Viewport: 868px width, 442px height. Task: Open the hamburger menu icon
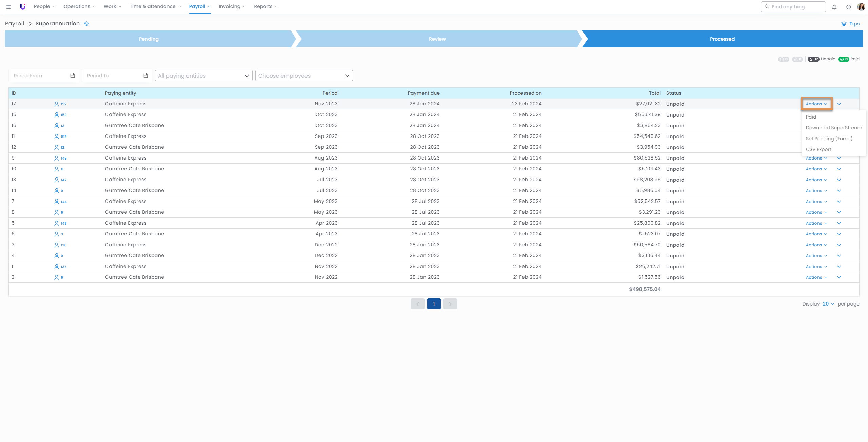pyautogui.click(x=8, y=7)
